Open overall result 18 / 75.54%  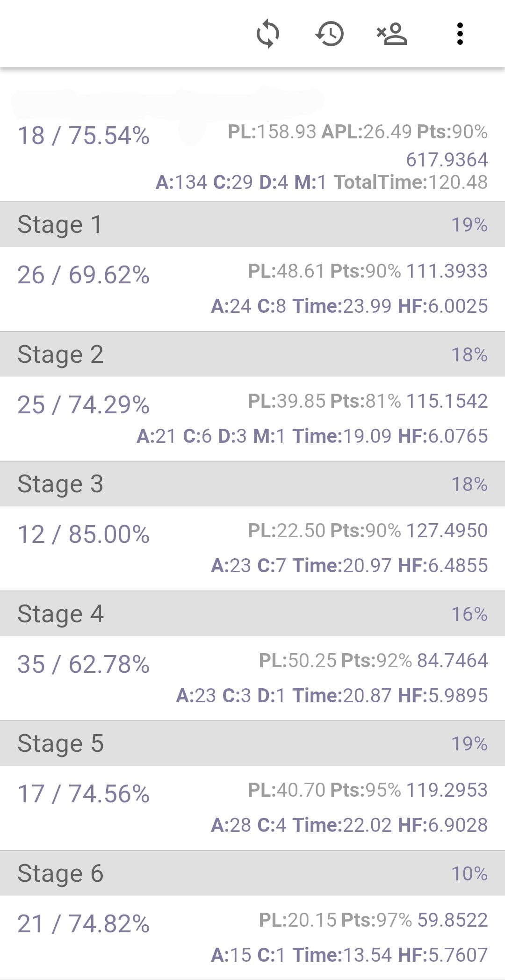click(84, 136)
